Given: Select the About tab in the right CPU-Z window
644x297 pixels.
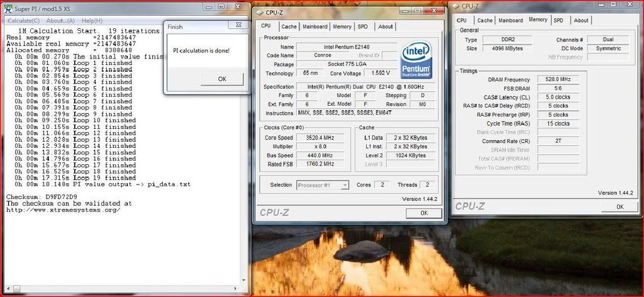Looking at the screenshot, I should (580, 20).
